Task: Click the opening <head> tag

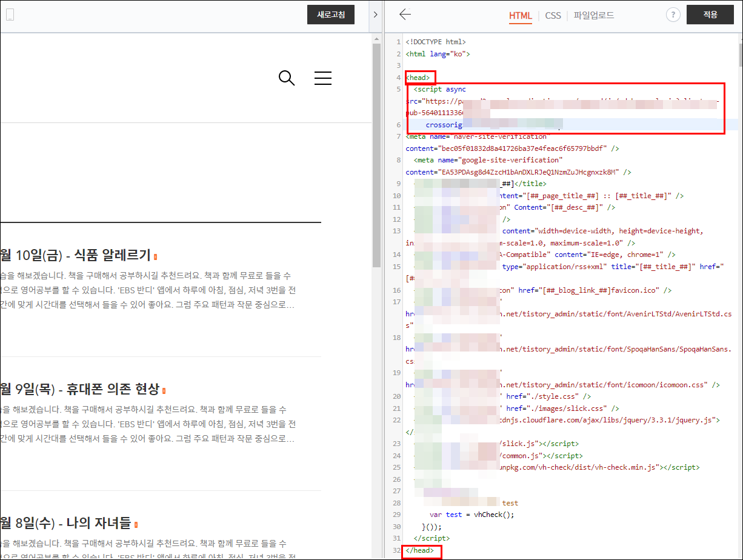Action: [419, 78]
